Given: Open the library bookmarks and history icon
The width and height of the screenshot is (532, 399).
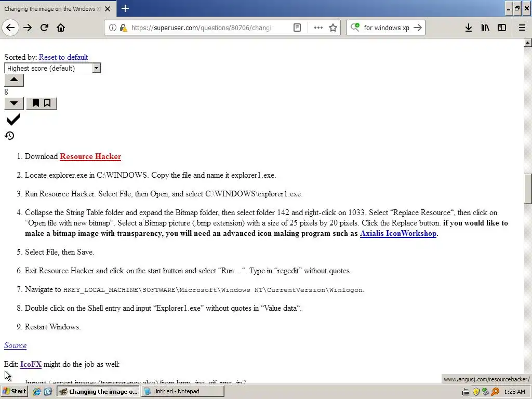Looking at the screenshot, I should click(x=485, y=28).
